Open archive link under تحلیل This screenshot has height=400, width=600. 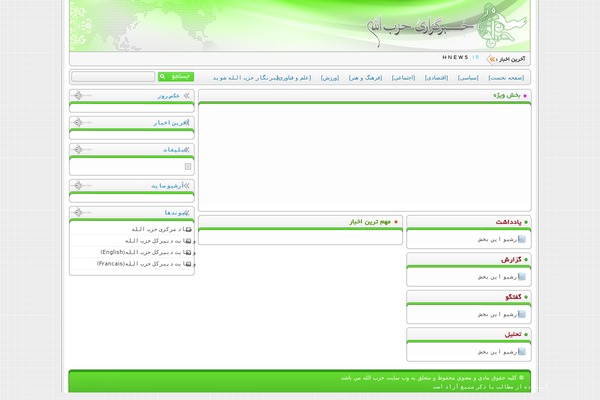point(497,351)
